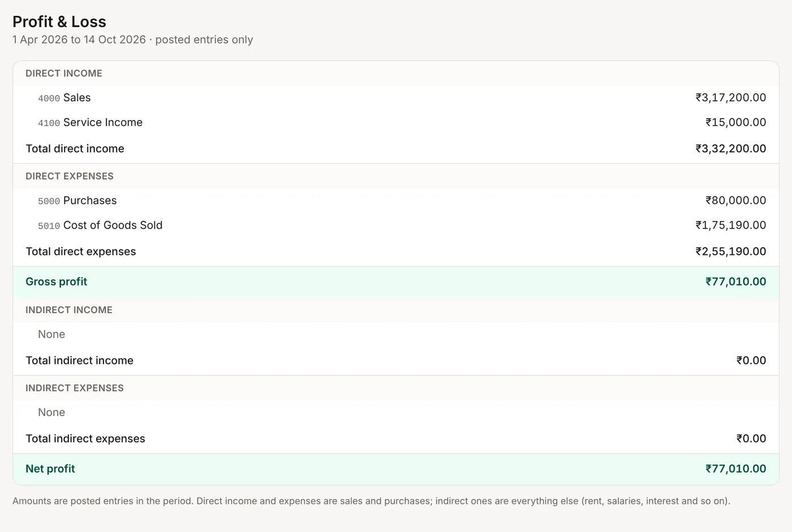Click the Sales amount ₹3,17,200.00
792x532 pixels.
tap(730, 98)
